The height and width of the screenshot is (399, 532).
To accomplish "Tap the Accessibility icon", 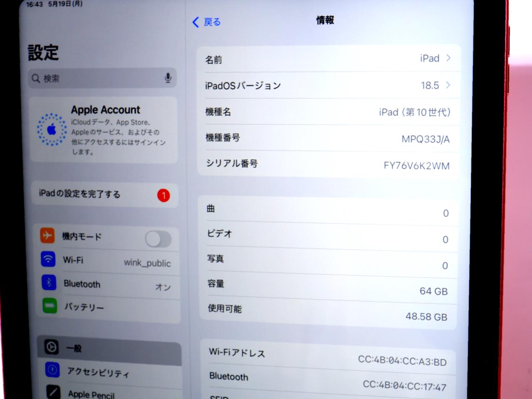I will 52,369.
